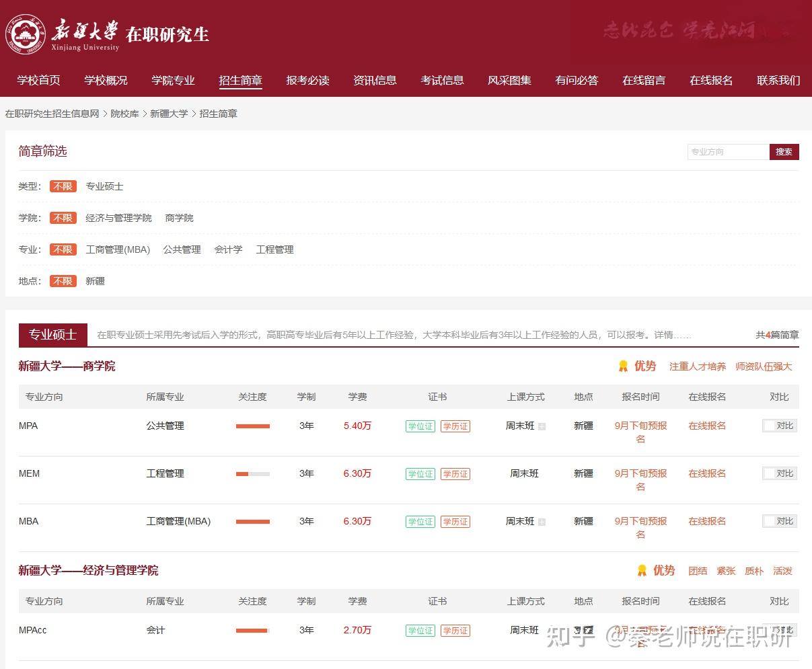Screen dimensions: 812x669
Task: Click 学历证 badge in MBA row
Action: [455, 522]
